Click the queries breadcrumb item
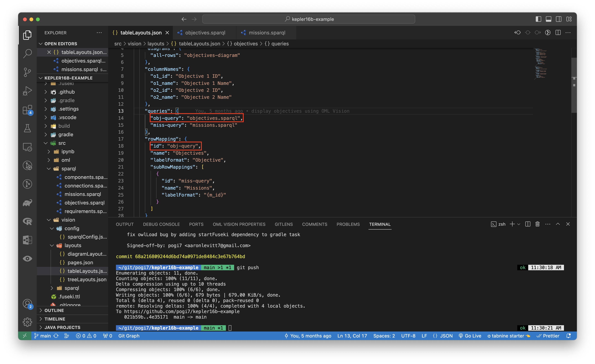 click(277, 44)
